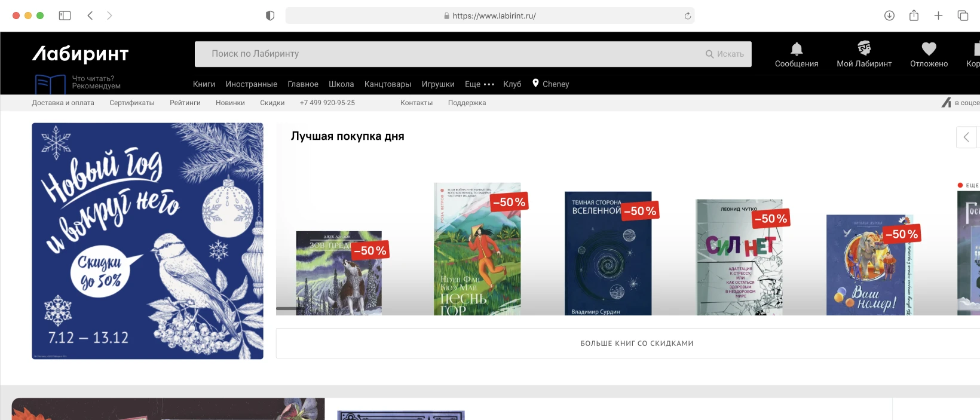This screenshot has height=420, width=980.
Task: Click the search magnifier Искать button
Action: click(725, 54)
